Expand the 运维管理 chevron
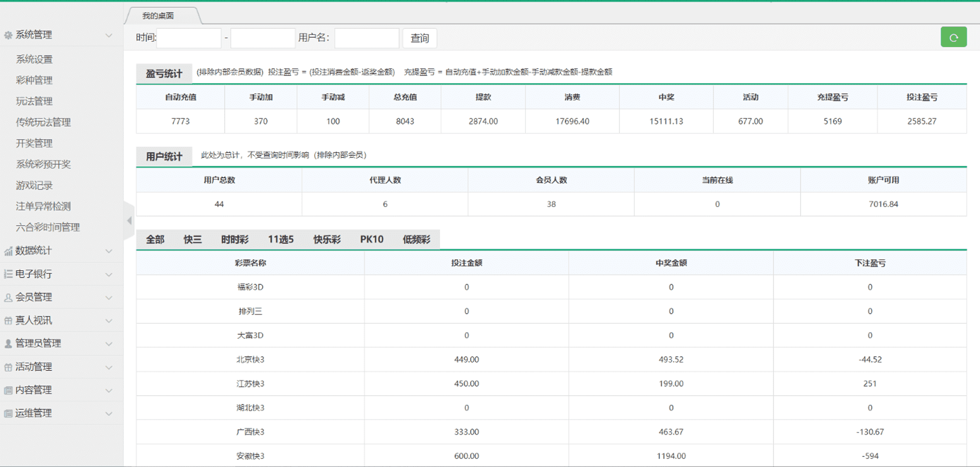 pos(109,414)
